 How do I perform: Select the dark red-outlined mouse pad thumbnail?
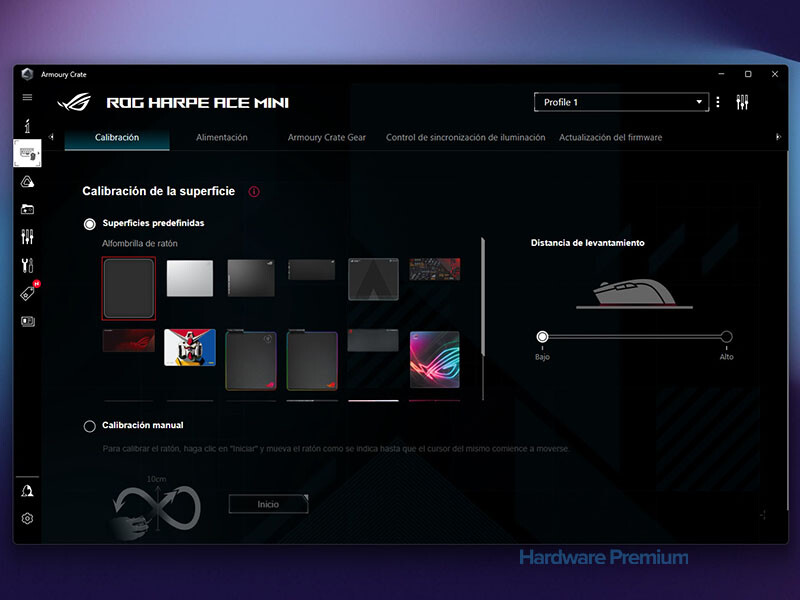point(129,288)
